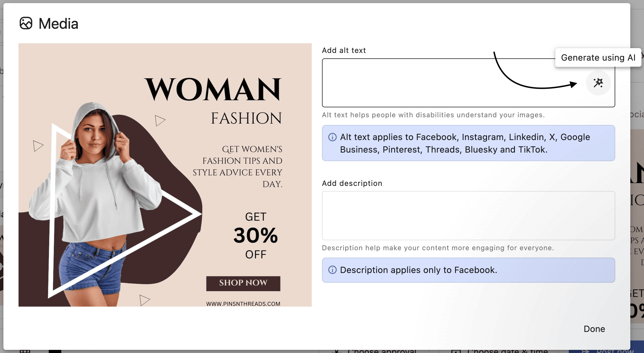Click the Choose approval option
644x353 pixels.
tap(382, 351)
